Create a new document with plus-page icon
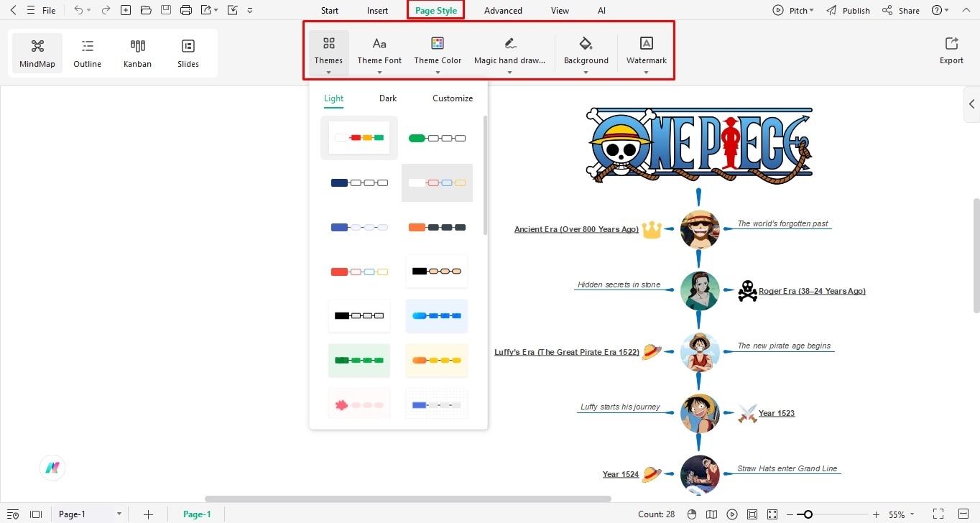 126,11
